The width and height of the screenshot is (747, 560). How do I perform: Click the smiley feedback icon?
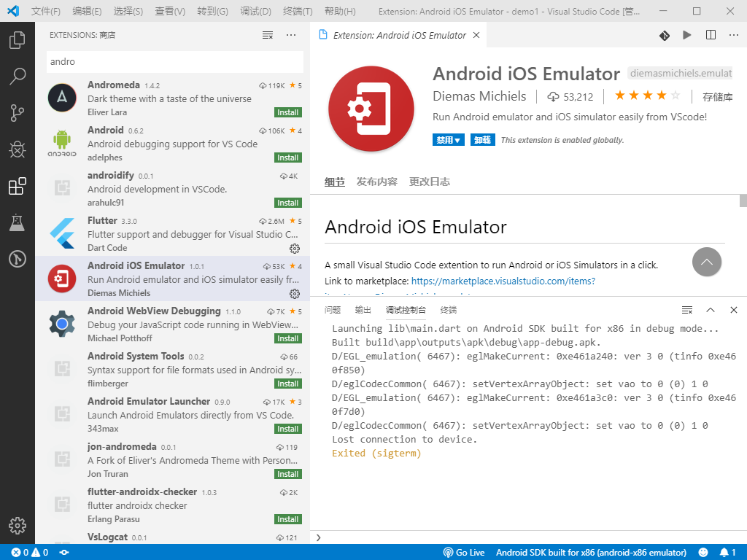pyautogui.click(x=703, y=553)
